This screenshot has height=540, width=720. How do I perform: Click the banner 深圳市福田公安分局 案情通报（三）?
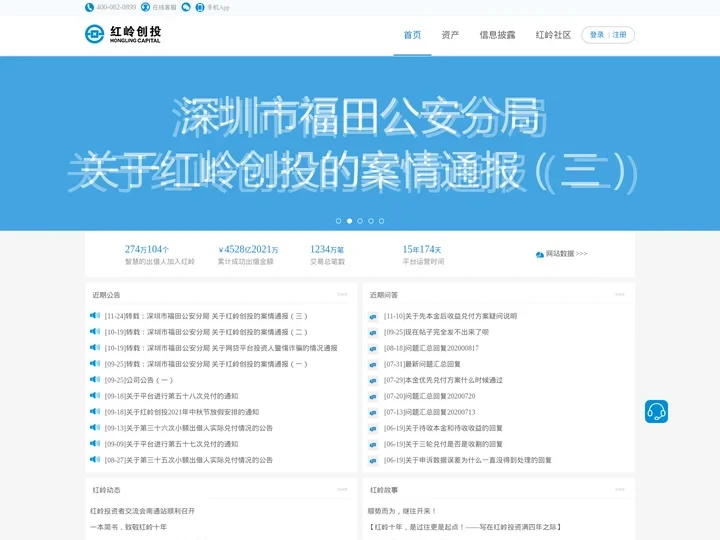tap(360, 143)
